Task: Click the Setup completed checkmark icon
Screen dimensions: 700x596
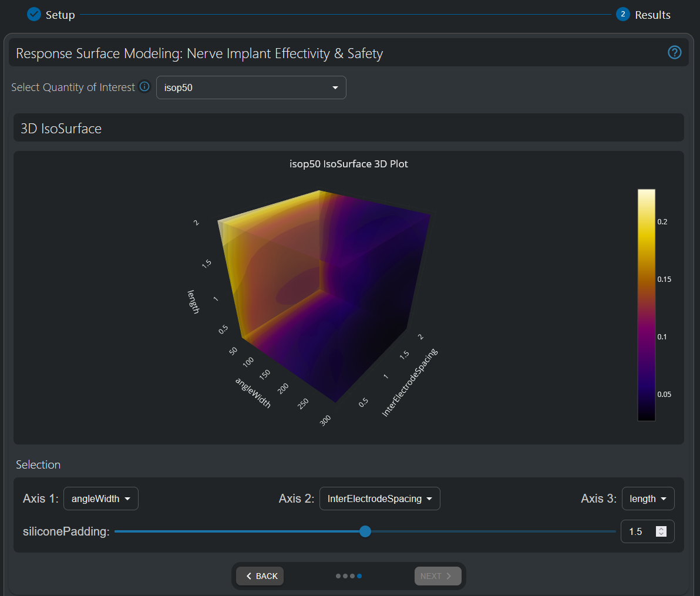Action: [33, 14]
